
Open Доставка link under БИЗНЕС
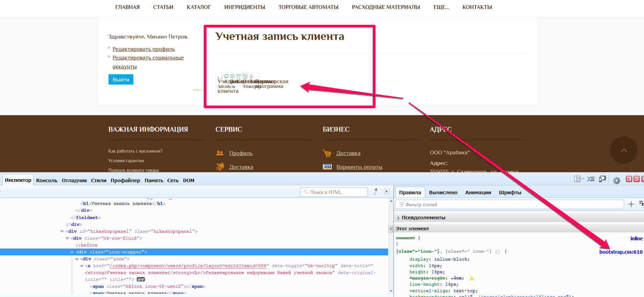(x=348, y=153)
